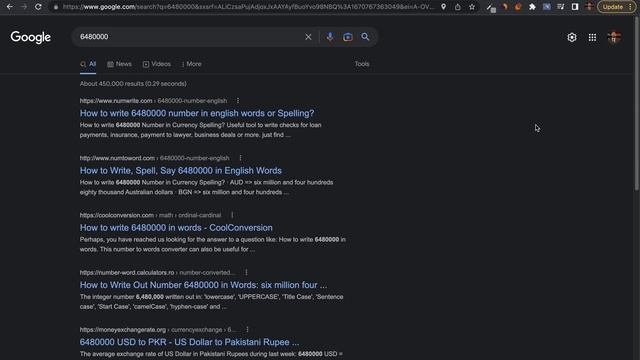Viewport: 640px width, 360px height.
Task: Click the browser address bar URL
Action: tap(248, 7)
